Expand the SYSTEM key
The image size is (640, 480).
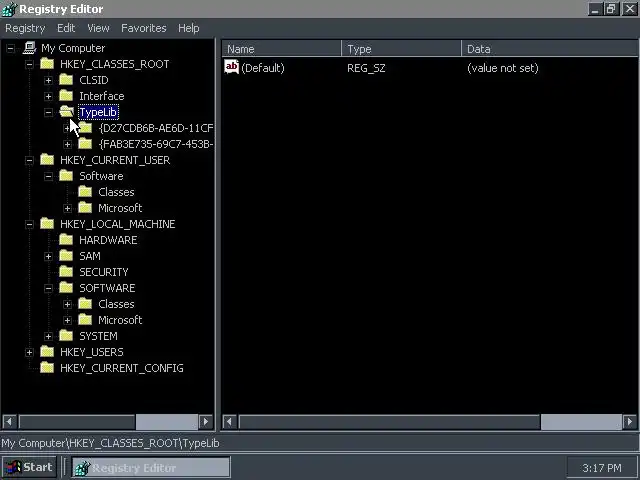(x=48, y=336)
